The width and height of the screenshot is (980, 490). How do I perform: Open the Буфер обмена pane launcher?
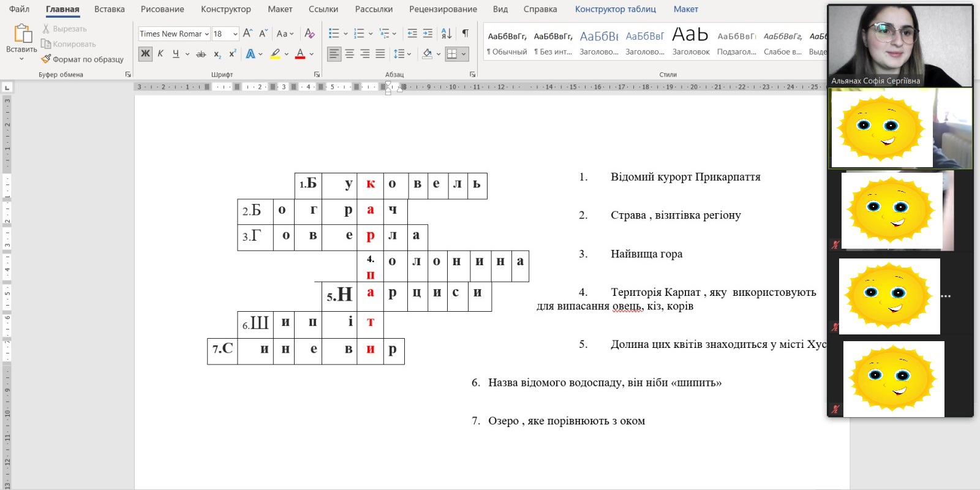click(128, 75)
